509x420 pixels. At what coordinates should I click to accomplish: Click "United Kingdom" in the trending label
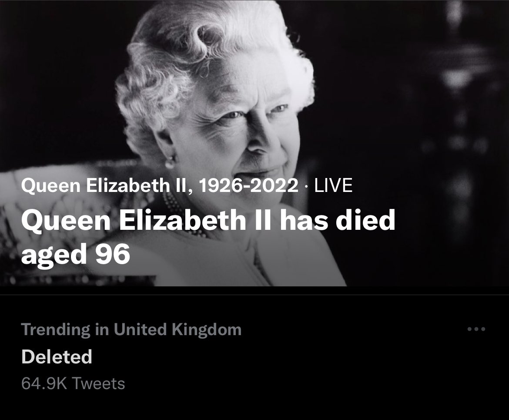177,329
